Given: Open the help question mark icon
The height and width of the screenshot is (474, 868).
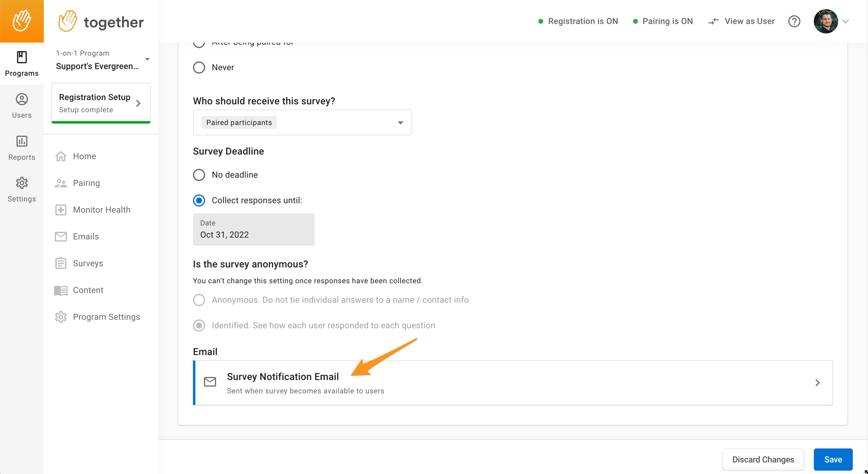Looking at the screenshot, I should pos(794,21).
